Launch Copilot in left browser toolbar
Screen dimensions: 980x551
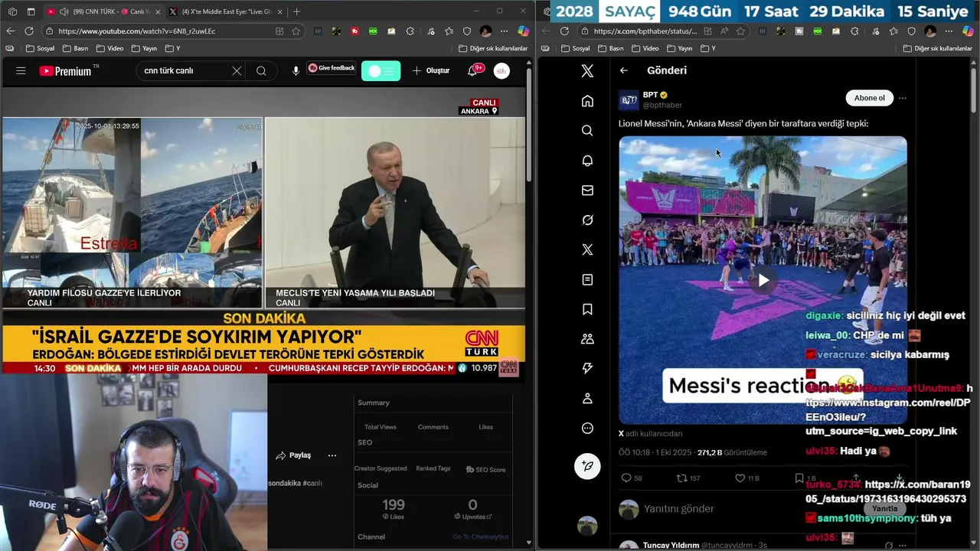(524, 31)
